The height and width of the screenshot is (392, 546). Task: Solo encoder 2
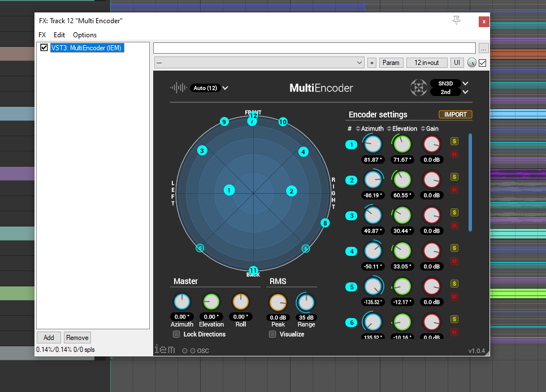click(454, 177)
